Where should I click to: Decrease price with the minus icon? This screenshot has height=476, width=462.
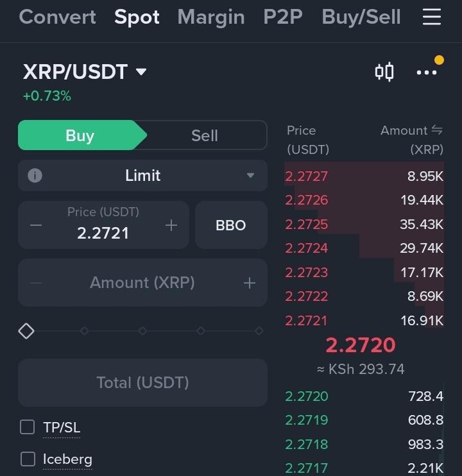coord(36,225)
